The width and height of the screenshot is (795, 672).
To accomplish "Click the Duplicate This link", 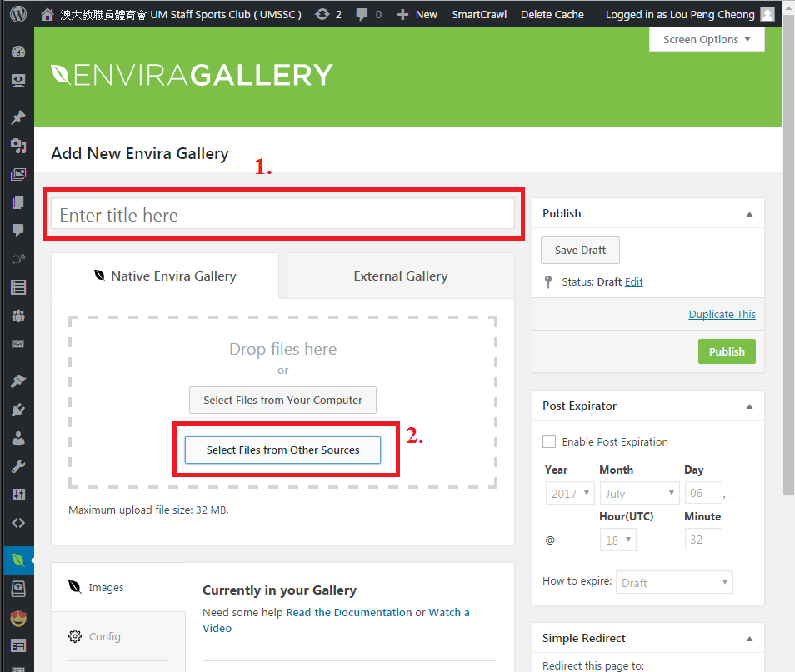I will tap(722, 314).
